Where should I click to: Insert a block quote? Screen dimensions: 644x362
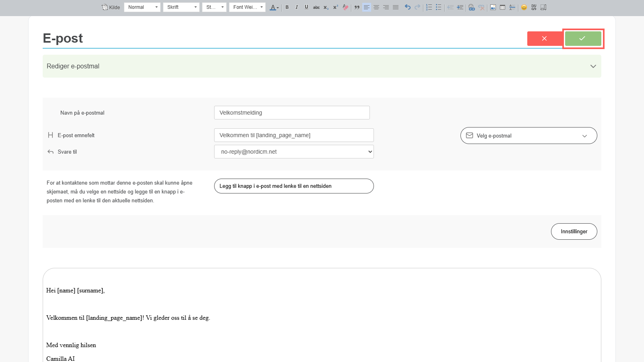point(357,7)
